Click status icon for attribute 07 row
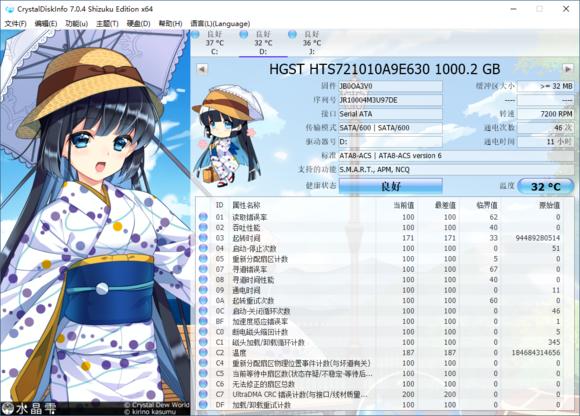The image size is (580, 416). pyautogui.click(x=203, y=269)
